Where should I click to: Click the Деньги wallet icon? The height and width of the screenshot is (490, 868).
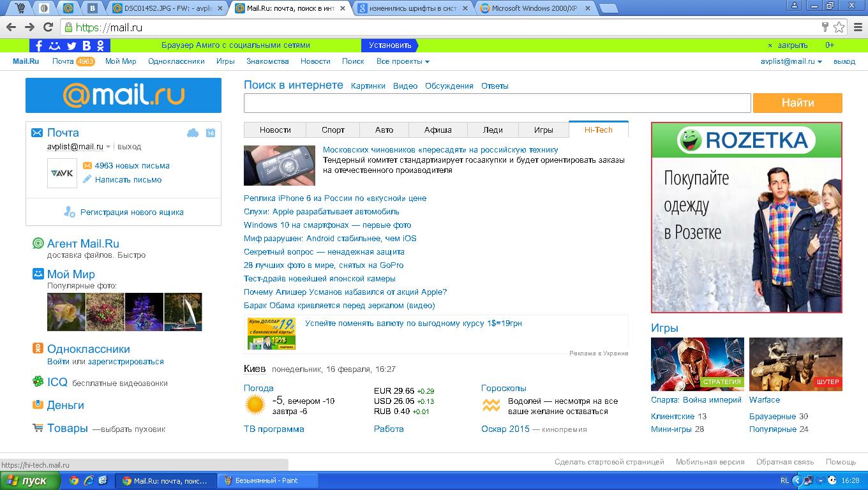[x=38, y=405]
